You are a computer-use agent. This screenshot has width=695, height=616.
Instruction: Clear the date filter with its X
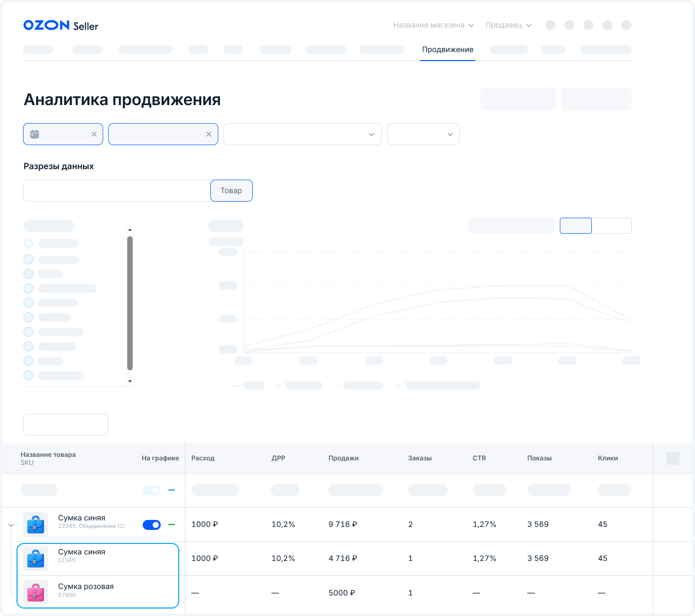coord(94,134)
